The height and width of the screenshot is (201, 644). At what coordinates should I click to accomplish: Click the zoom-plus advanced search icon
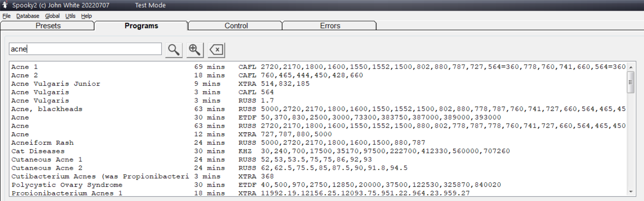pyautogui.click(x=195, y=50)
